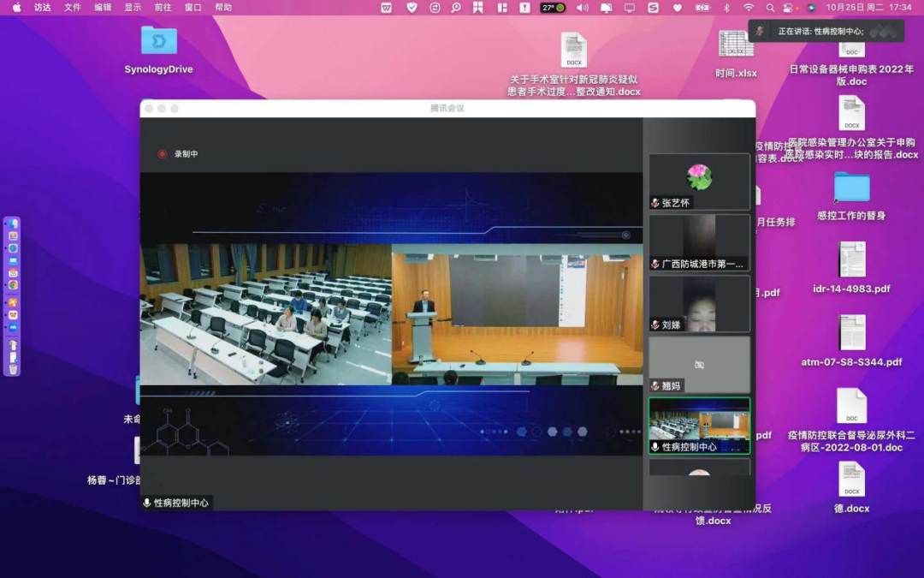Select the 张艺怀 participant tile
Screen dimensions: 924x578
pos(699,182)
